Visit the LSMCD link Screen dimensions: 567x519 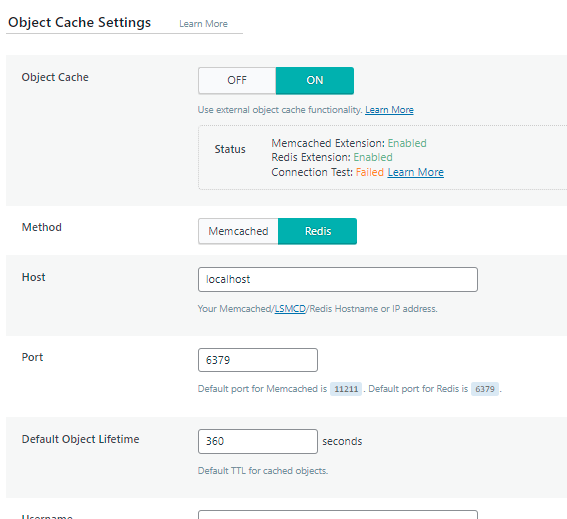click(290, 309)
